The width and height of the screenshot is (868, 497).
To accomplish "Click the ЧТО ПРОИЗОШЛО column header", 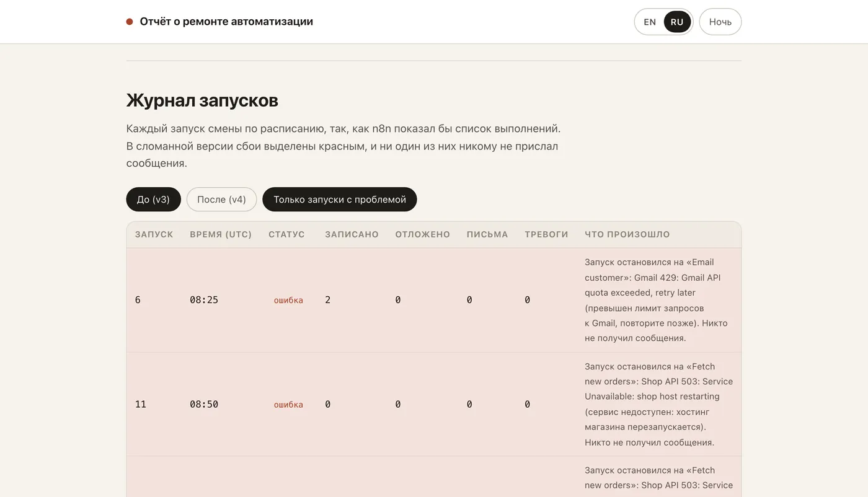I will [627, 235].
